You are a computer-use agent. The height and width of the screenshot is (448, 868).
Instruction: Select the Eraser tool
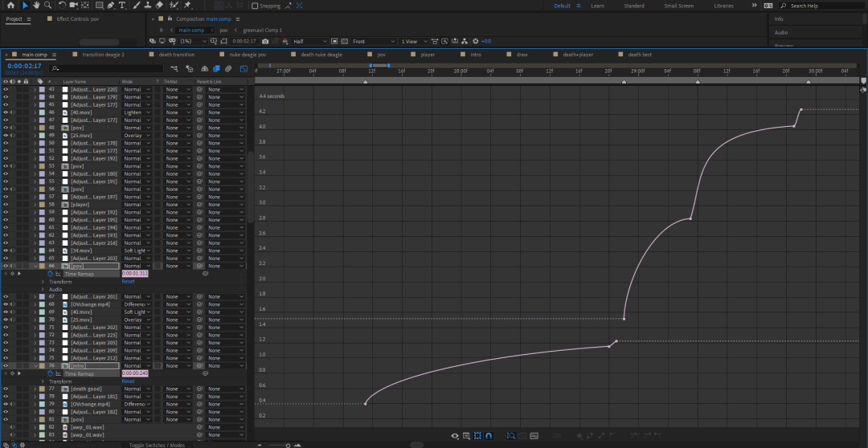pyautogui.click(x=159, y=6)
